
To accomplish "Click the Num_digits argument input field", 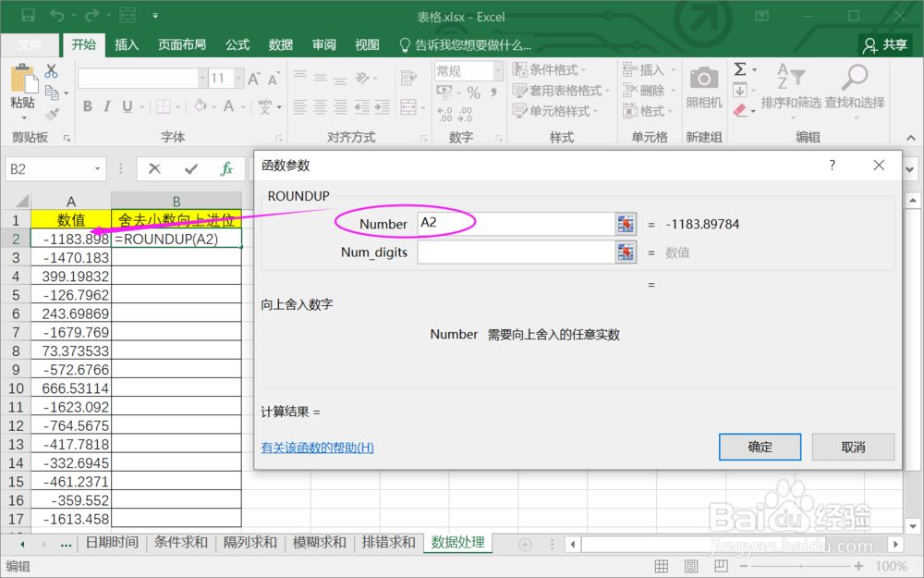I will 517,252.
